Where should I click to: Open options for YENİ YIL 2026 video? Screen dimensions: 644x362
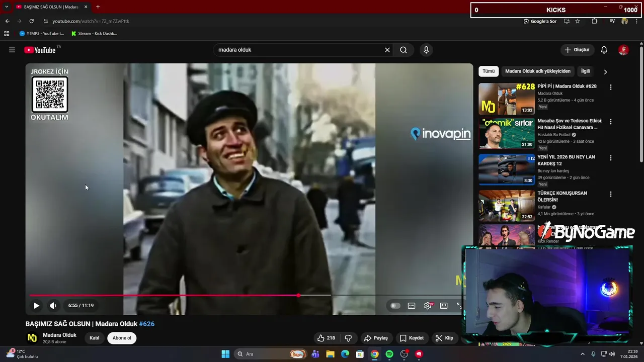pyautogui.click(x=611, y=158)
